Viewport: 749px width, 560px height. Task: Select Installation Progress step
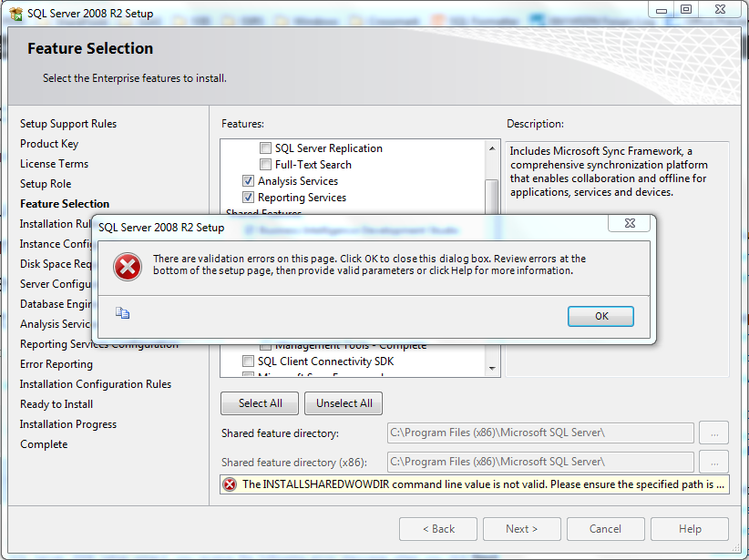68,424
